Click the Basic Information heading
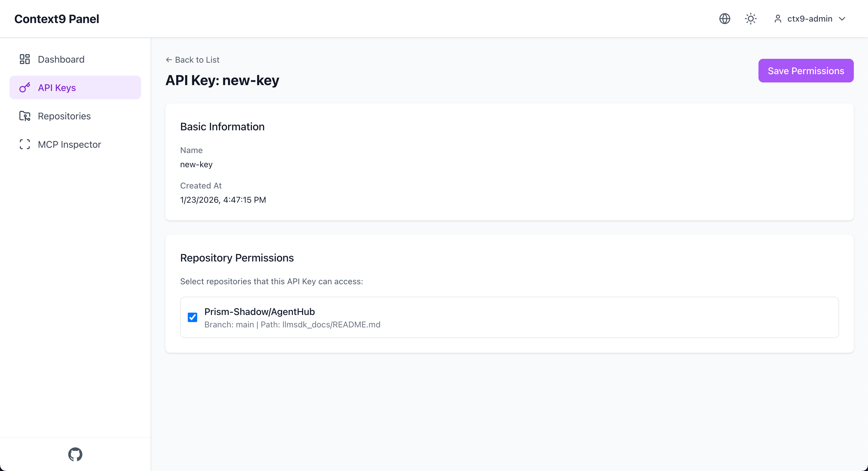 click(x=222, y=127)
